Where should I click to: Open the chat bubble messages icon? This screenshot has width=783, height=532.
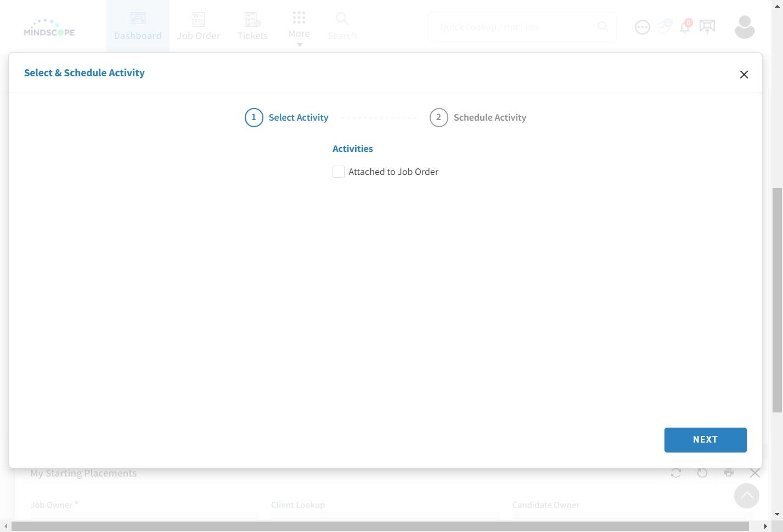coord(642,27)
